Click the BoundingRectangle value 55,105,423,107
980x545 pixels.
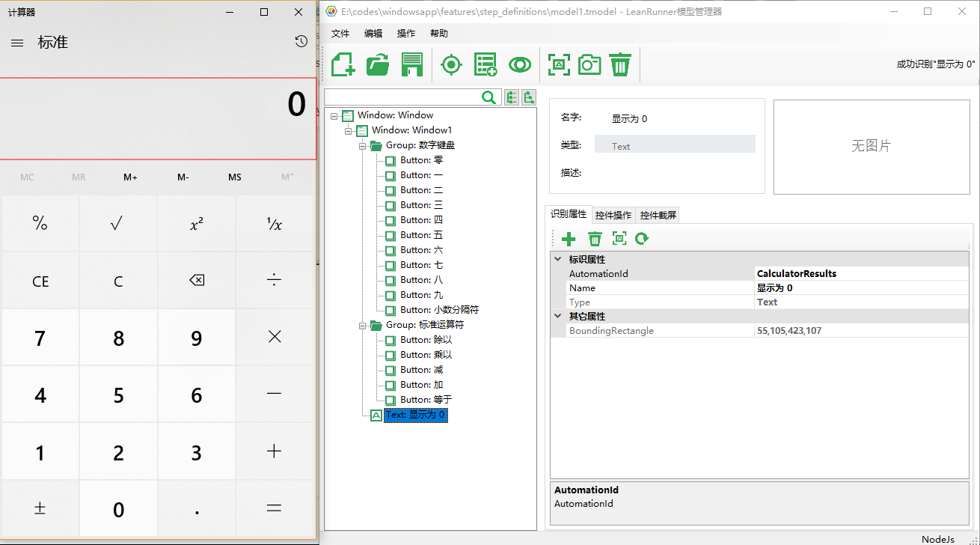[789, 331]
